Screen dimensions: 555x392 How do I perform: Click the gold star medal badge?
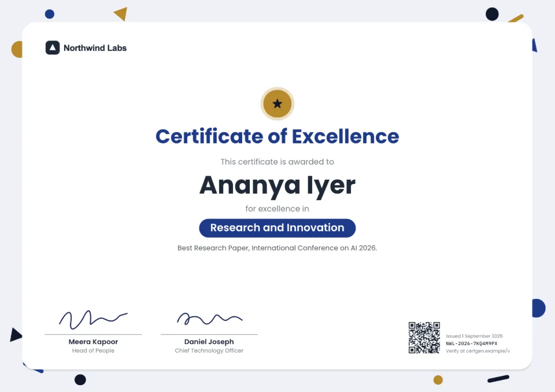point(277,103)
